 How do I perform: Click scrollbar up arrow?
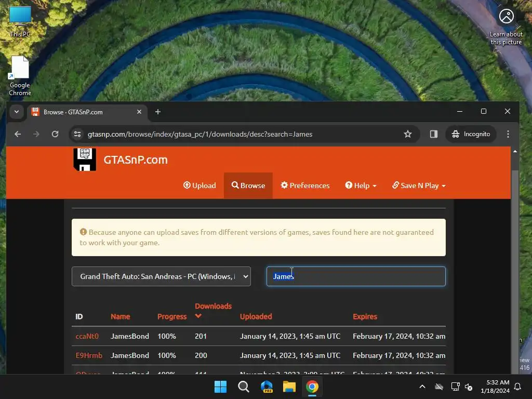pos(515,151)
